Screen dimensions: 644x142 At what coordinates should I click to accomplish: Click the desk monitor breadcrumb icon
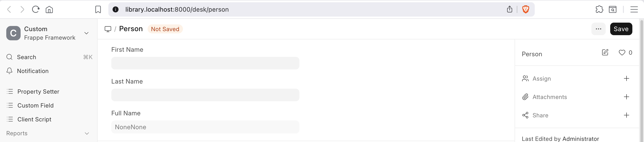pos(108,29)
